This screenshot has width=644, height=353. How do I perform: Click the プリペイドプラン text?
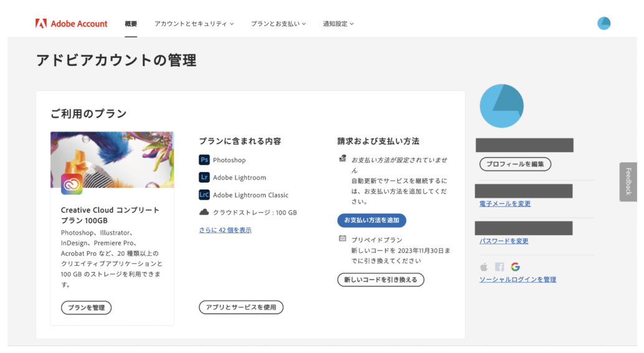tap(377, 240)
